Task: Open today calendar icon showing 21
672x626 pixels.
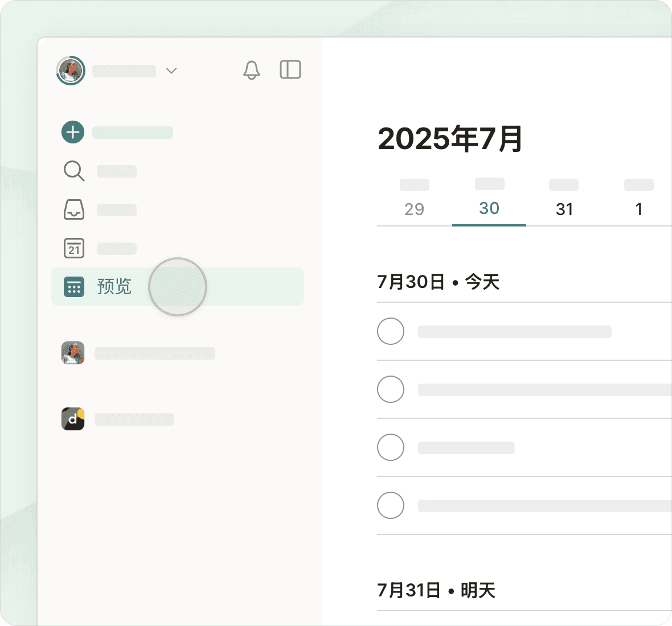Action: point(73,248)
